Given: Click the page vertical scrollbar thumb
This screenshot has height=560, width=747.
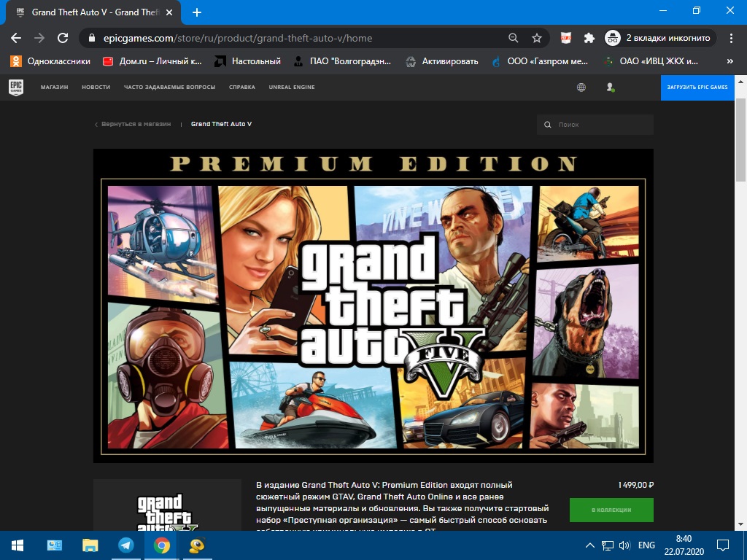Looking at the screenshot, I should pyautogui.click(x=741, y=139).
